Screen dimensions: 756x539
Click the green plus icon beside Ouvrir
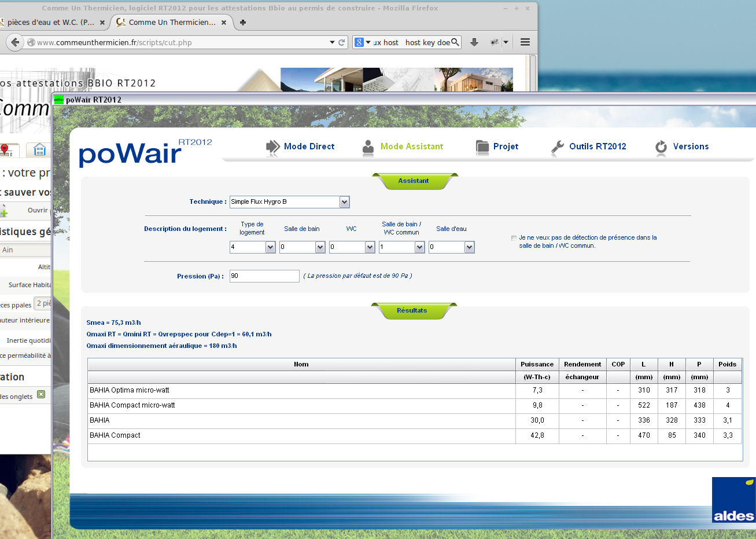click(3, 211)
